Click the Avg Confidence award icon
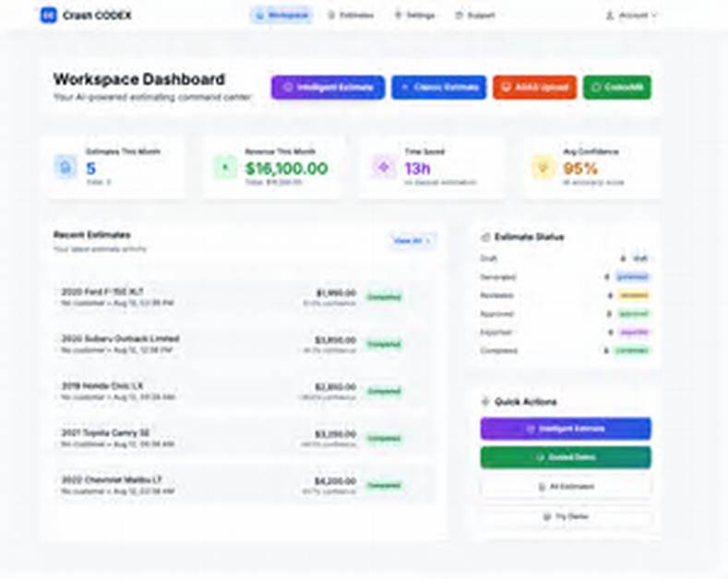Screen dimensions: 728x579 click(x=543, y=167)
